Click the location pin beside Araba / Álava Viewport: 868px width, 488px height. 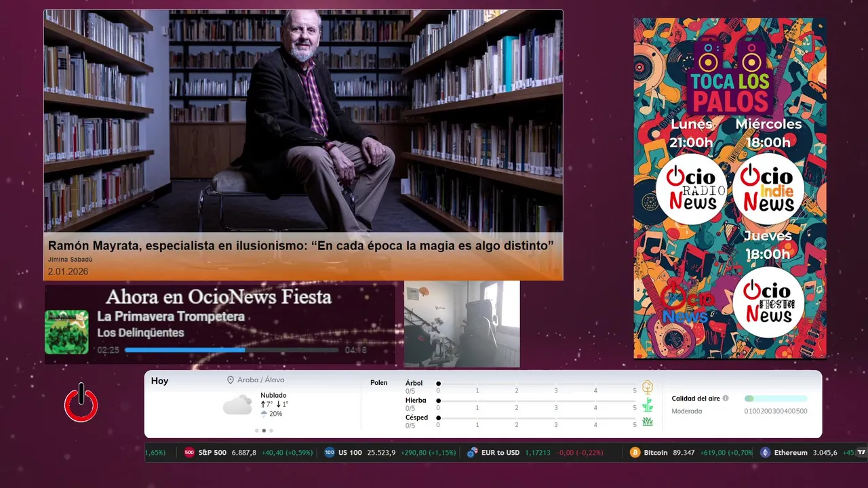tap(231, 380)
